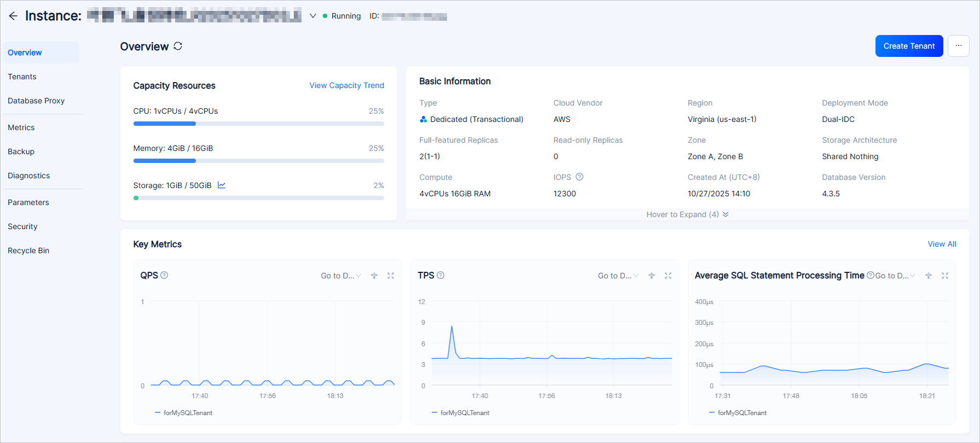The height and width of the screenshot is (443, 980).
Task: Click View All key metrics link
Action: (942, 244)
